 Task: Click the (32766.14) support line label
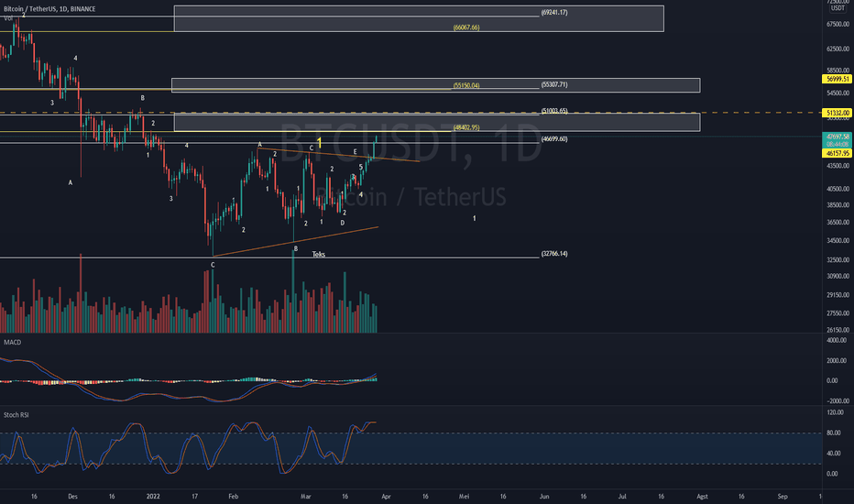pos(553,253)
